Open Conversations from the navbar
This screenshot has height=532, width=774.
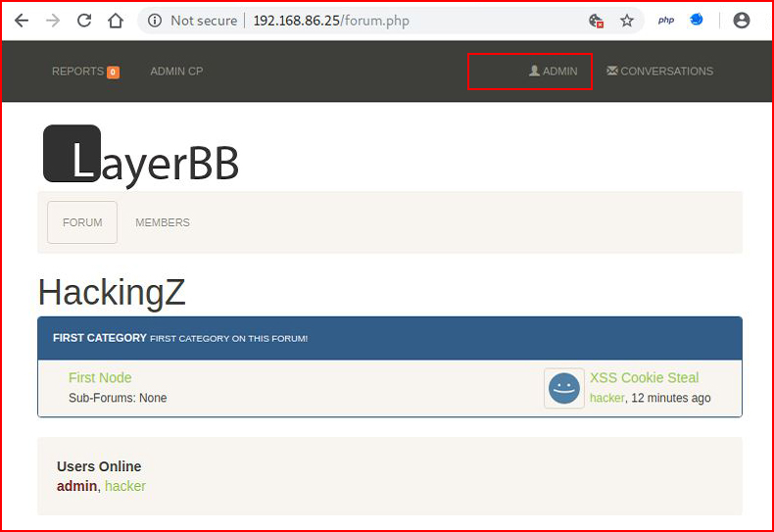pyautogui.click(x=660, y=72)
